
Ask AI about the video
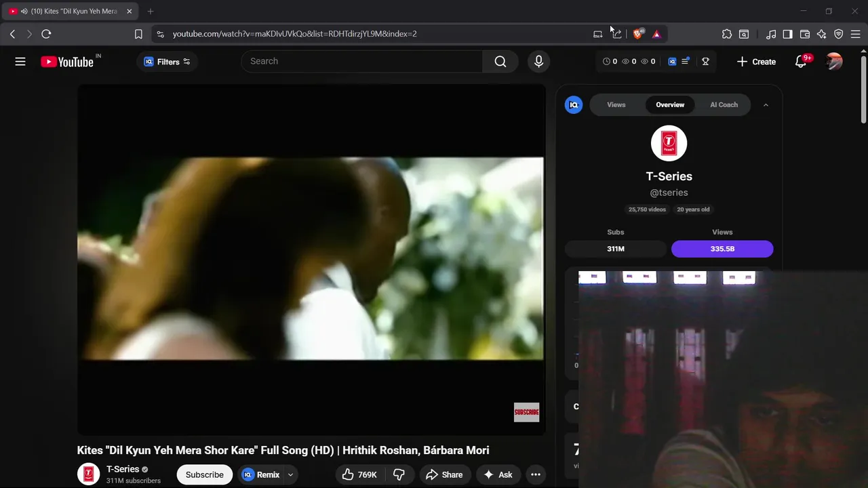point(498,474)
